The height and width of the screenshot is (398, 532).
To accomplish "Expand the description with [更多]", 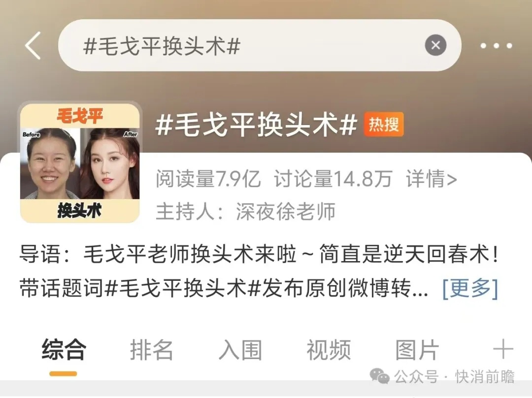I will [470, 288].
